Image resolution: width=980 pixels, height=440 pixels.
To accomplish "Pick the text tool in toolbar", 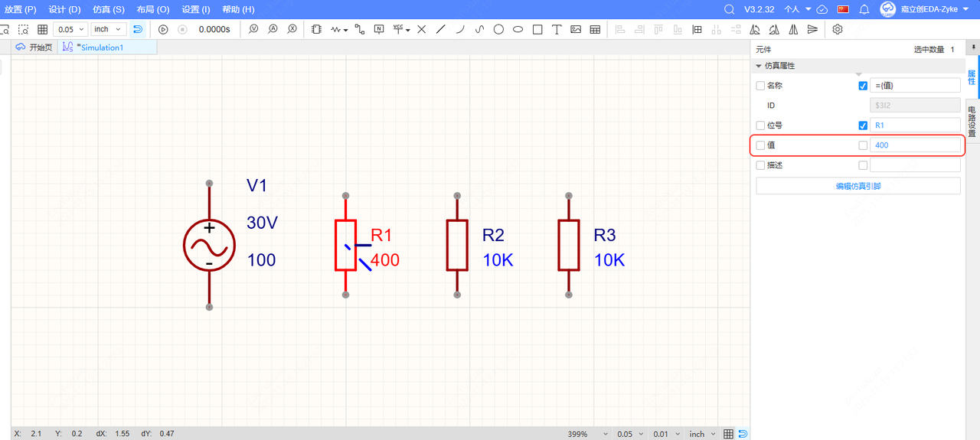I will 557,30.
